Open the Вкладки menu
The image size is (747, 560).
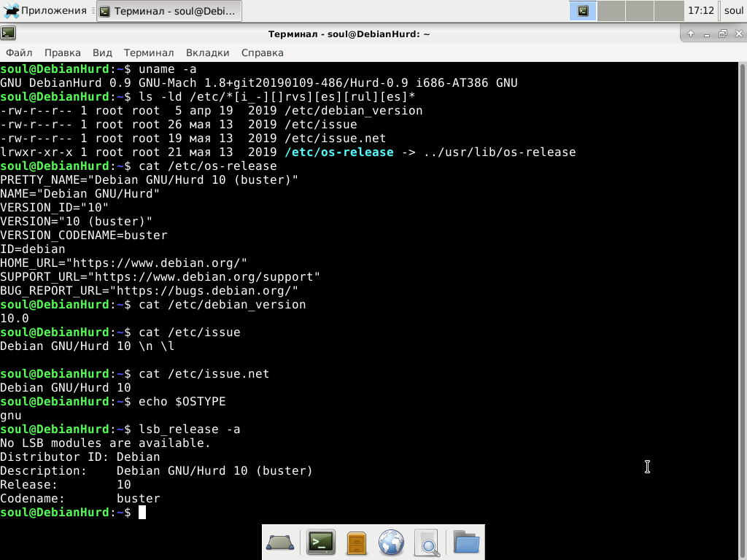pyautogui.click(x=207, y=52)
